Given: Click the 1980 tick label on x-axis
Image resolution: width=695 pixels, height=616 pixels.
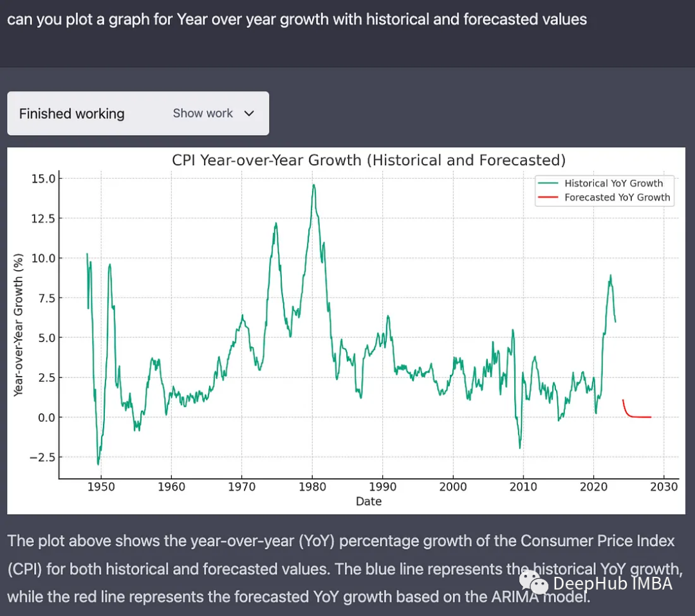Looking at the screenshot, I should (x=312, y=487).
